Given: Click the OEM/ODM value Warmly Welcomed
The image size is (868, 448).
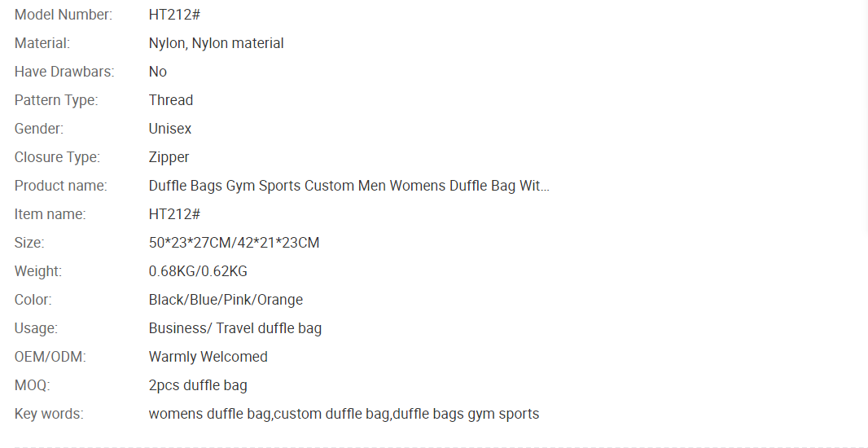Looking at the screenshot, I should point(208,358).
